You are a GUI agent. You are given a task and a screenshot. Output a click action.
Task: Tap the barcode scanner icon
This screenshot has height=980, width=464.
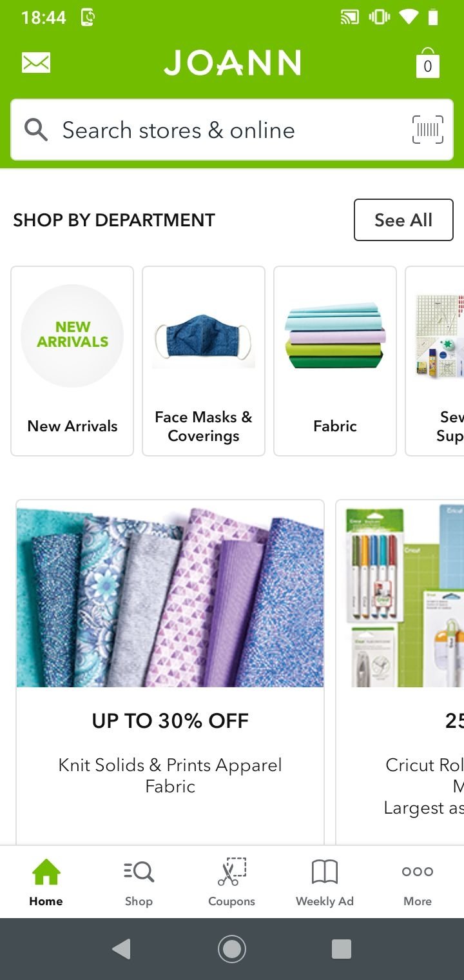point(428,130)
